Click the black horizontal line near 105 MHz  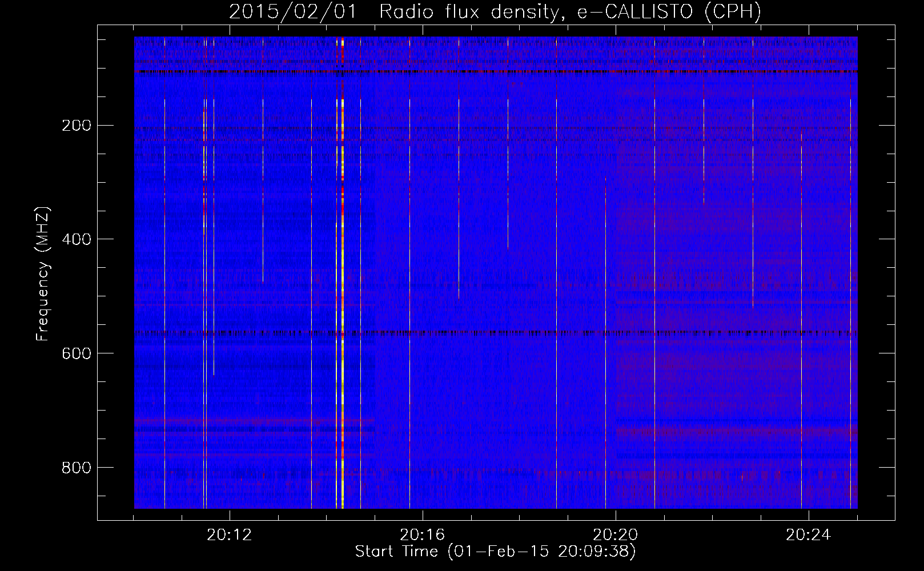tap(496, 72)
